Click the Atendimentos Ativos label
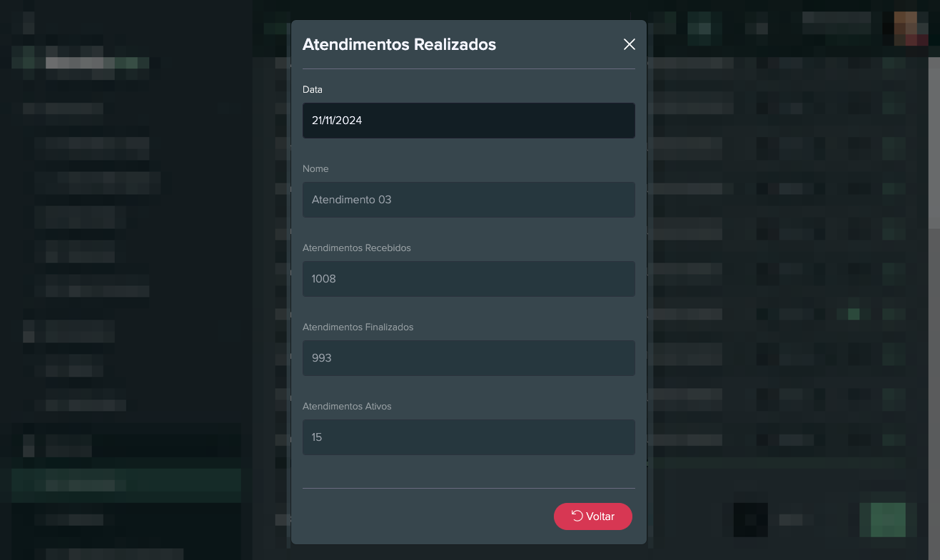 [347, 406]
